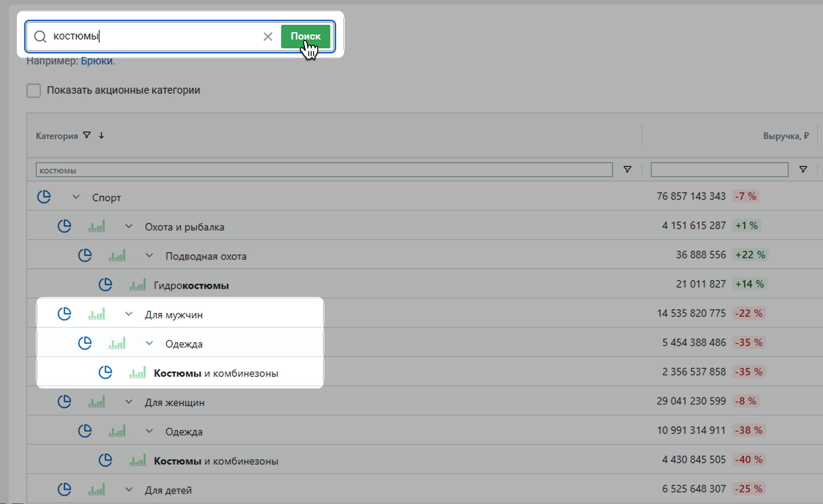Image resolution: width=823 pixels, height=504 pixels.
Task: Open the filter options icon for the Выручка filter field
Action: (803, 169)
